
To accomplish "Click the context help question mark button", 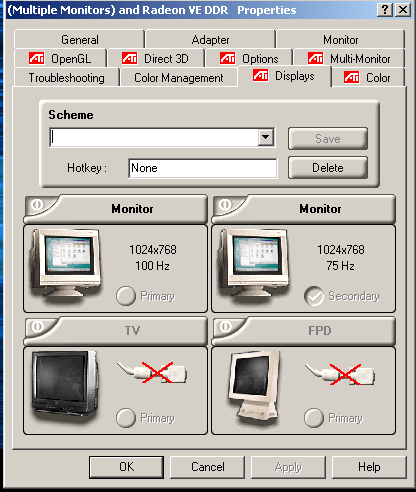I will (385, 10).
